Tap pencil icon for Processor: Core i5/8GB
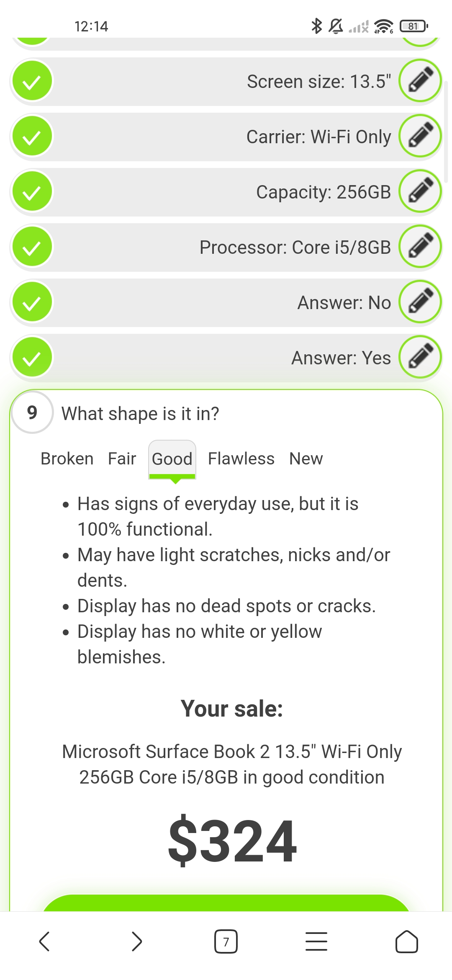 pyautogui.click(x=420, y=247)
